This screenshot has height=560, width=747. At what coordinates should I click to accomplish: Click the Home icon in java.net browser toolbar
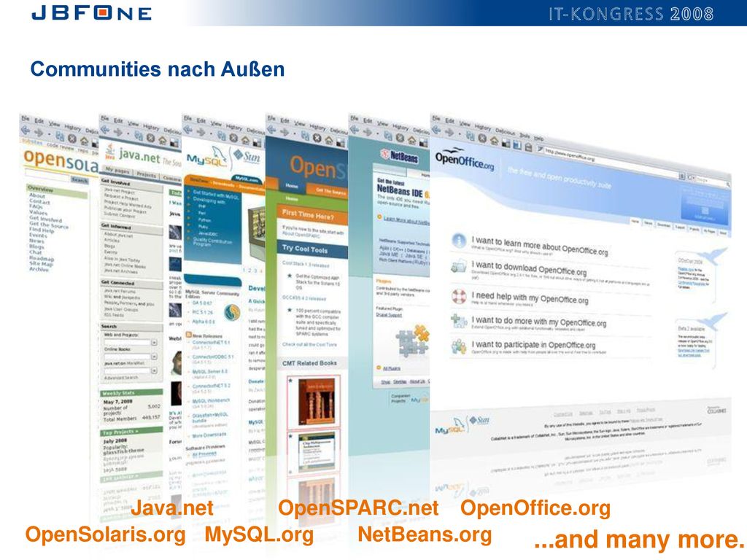163,140
